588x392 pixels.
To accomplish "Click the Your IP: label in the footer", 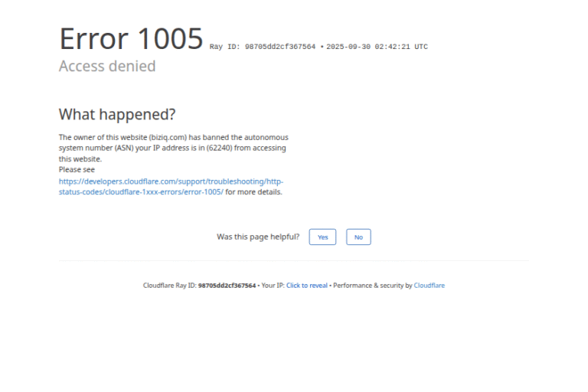I will point(273,286).
